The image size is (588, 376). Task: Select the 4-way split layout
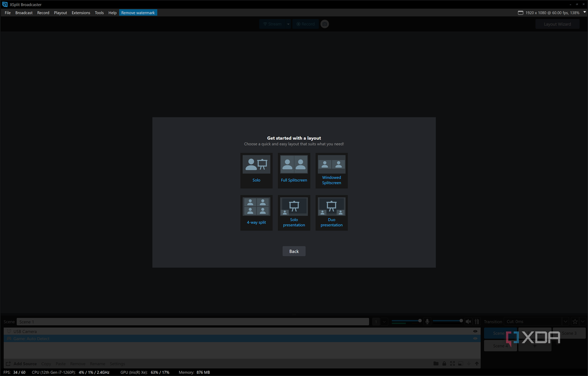pyautogui.click(x=256, y=213)
